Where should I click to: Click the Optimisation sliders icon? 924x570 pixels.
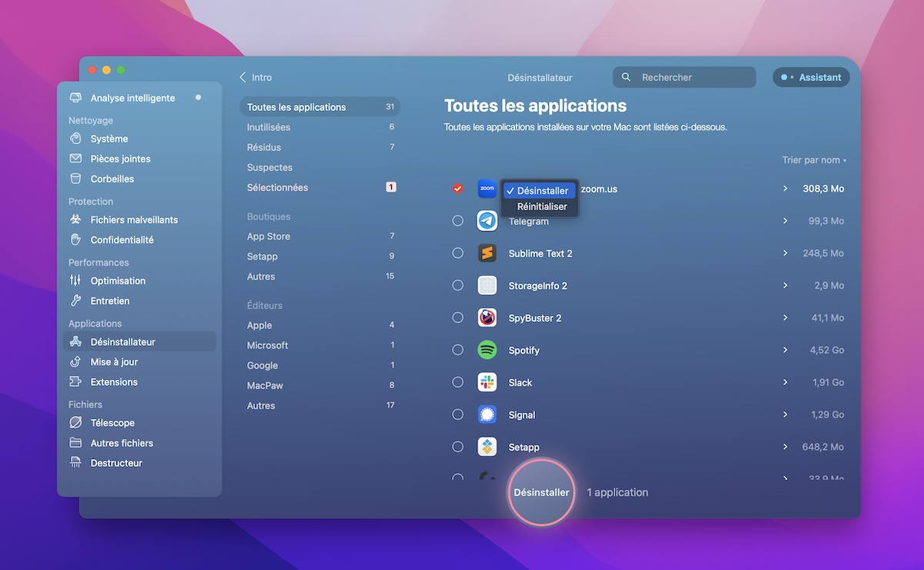(75, 280)
